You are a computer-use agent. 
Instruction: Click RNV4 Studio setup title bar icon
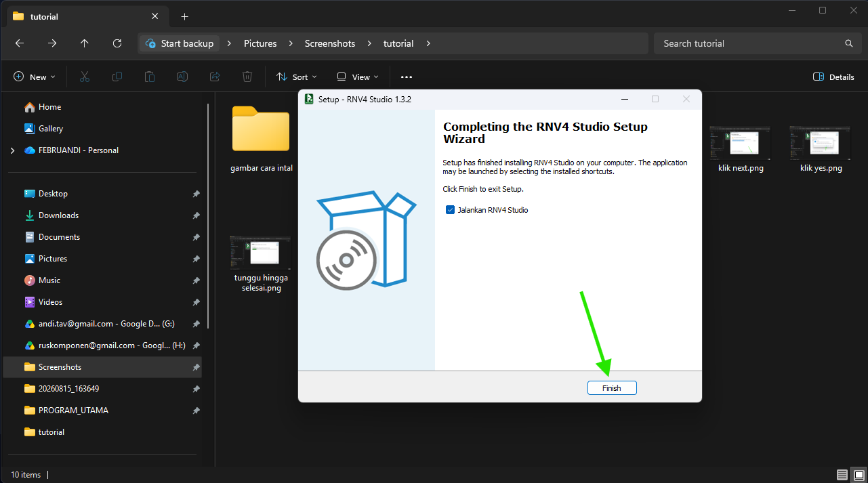point(309,99)
